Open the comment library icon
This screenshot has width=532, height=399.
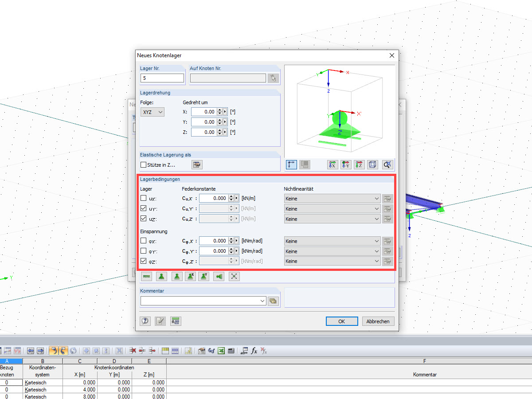click(x=273, y=301)
